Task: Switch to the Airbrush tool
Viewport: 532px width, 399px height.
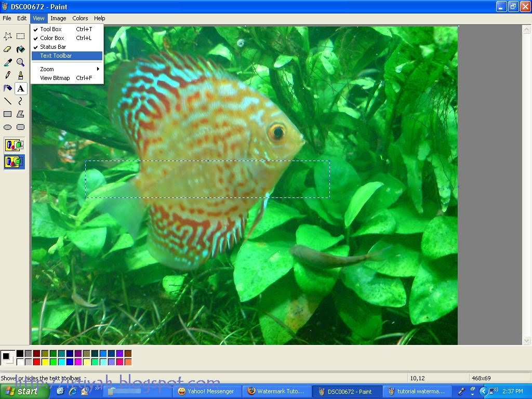Action: pyautogui.click(x=7, y=88)
